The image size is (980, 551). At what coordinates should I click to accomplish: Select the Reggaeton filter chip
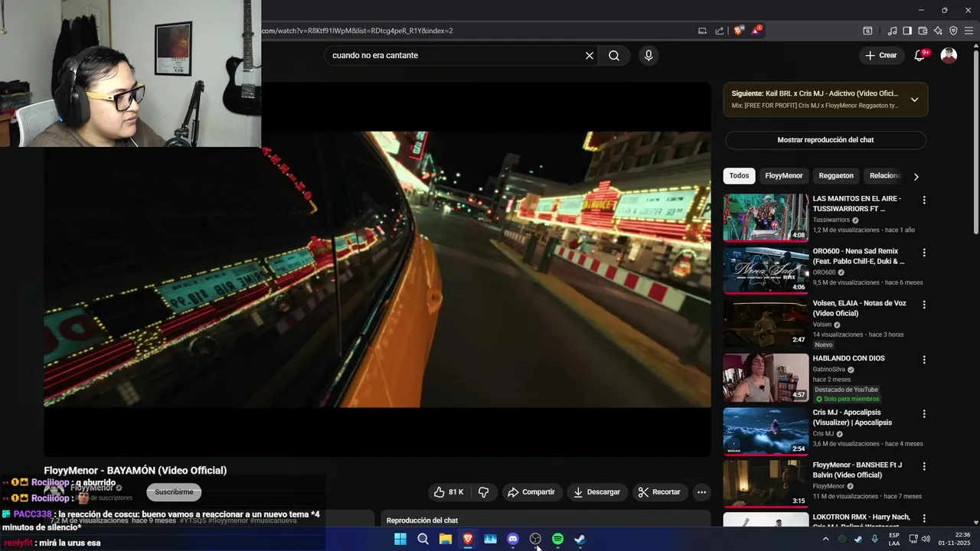(x=836, y=176)
